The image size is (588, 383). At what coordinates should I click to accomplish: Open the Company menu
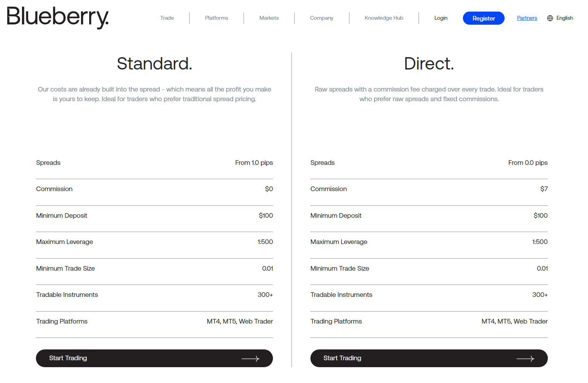pyautogui.click(x=322, y=18)
